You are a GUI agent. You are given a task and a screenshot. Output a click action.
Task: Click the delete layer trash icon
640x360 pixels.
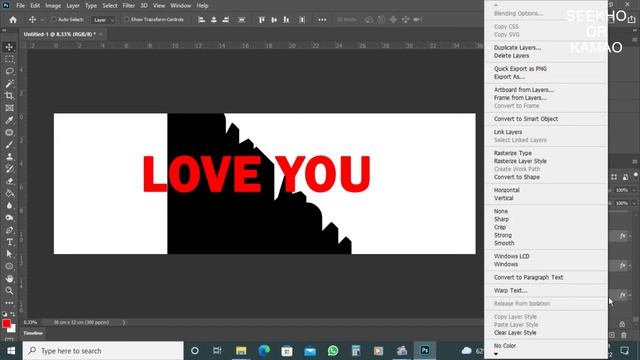point(624,335)
